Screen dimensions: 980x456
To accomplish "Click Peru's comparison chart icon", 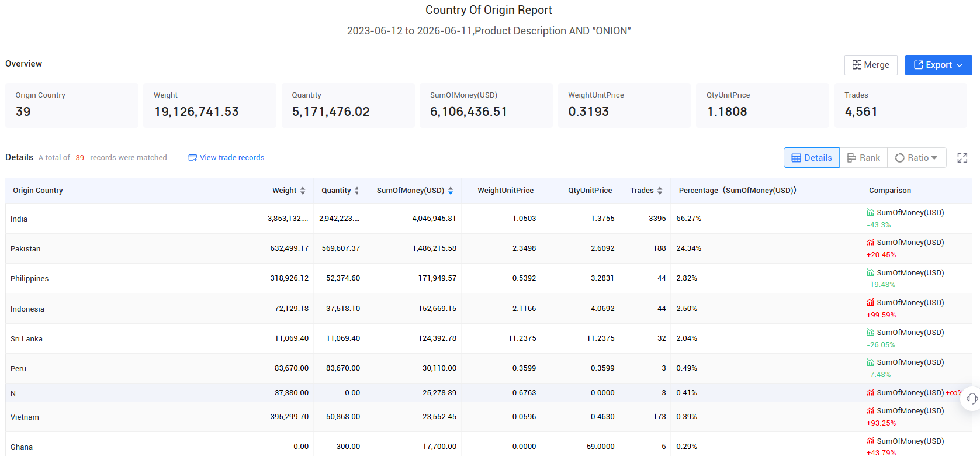I will (870, 362).
